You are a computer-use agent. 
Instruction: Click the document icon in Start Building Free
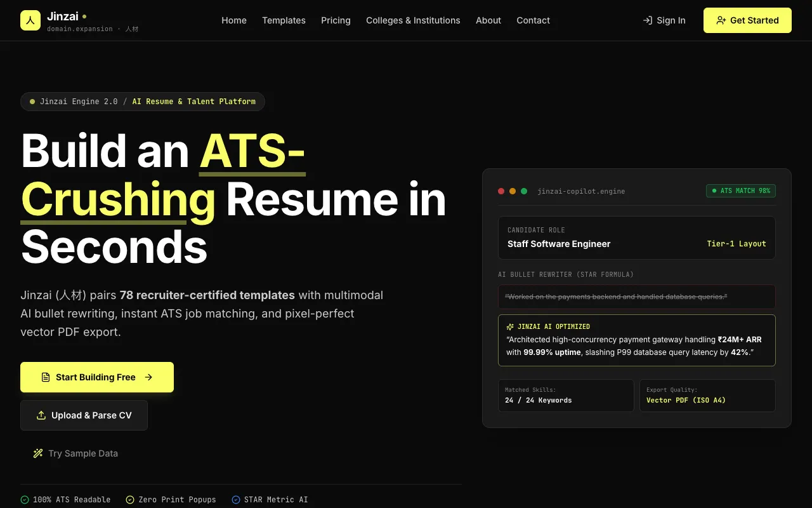point(46,377)
